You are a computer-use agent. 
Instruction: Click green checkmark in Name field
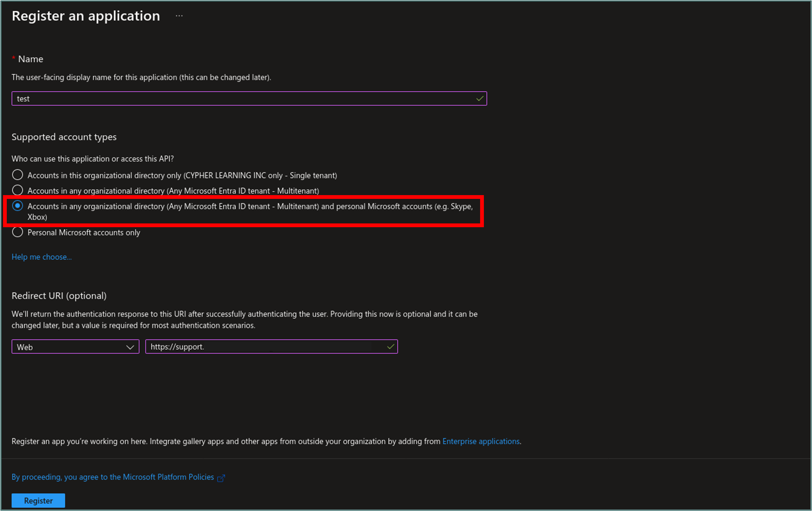click(479, 99)
